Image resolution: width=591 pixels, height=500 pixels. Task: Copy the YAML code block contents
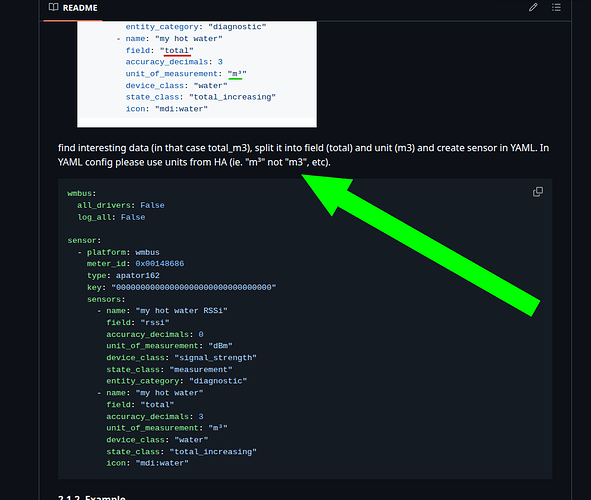tap(538, 192)
